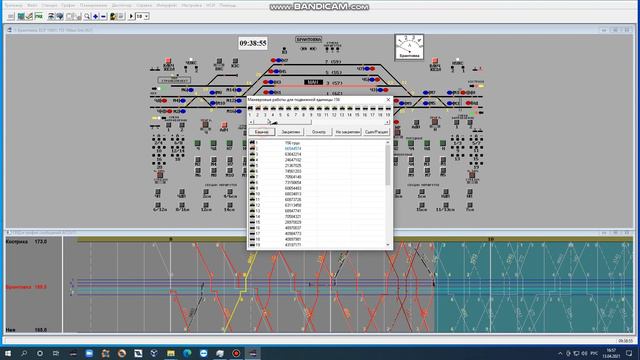Select row 4 with number 24647102
640x360 pixels.
317,160
